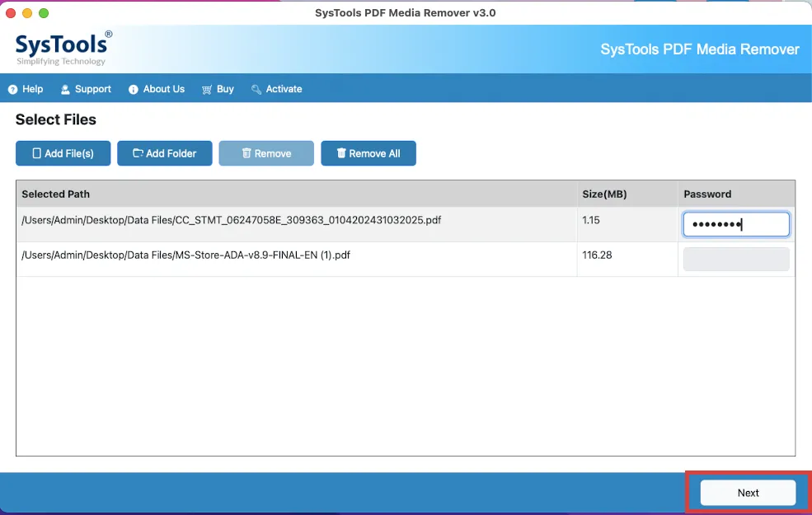Click the Add Folder button
This screenshot has height=515, width=812.
pos(165,153)
